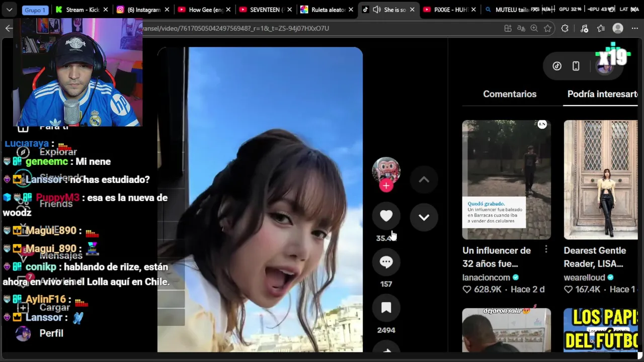Open the browser settings and more menu

[x=634, y=29]
